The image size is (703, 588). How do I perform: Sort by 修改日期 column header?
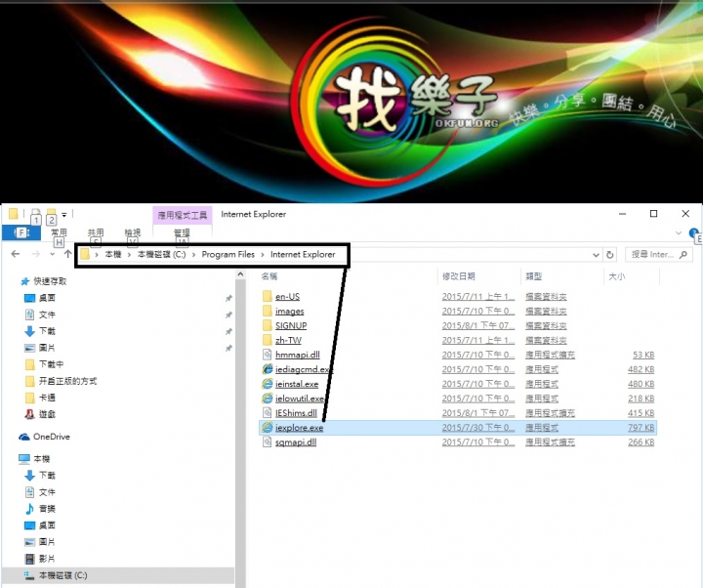[459, 276]
